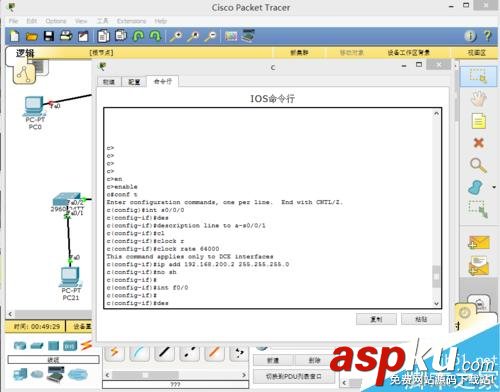Choose the hand Move Layout tool
This screenshot has height=392, width=500.
point(478,99)
